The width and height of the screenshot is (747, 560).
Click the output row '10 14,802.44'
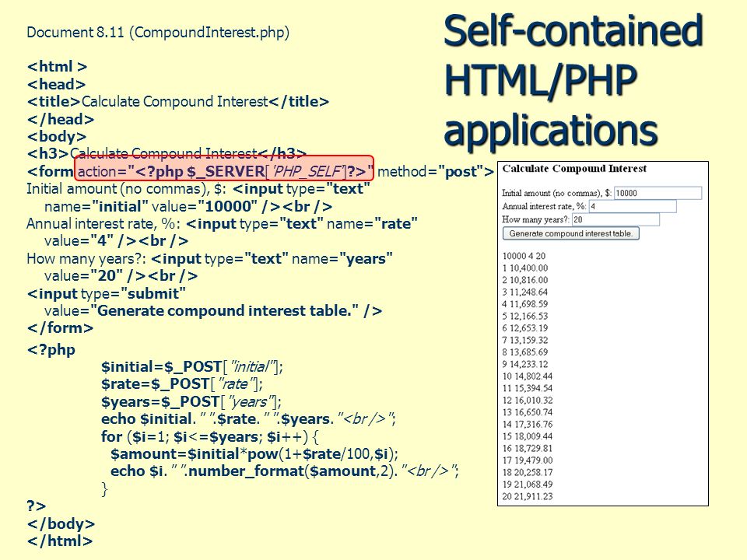tap(528, 376)
